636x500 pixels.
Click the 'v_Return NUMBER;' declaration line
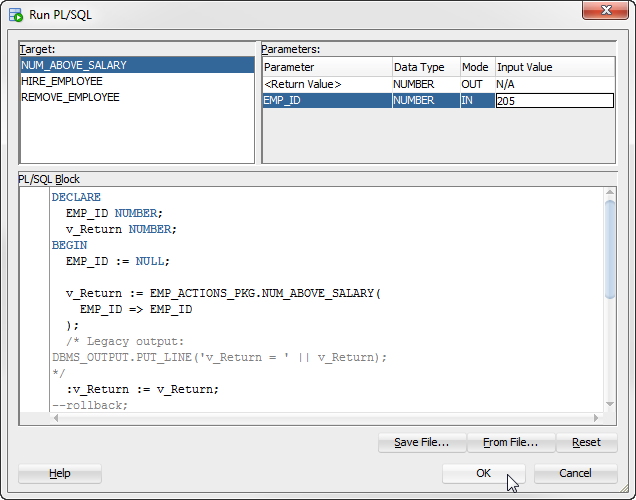pos(121,229)
